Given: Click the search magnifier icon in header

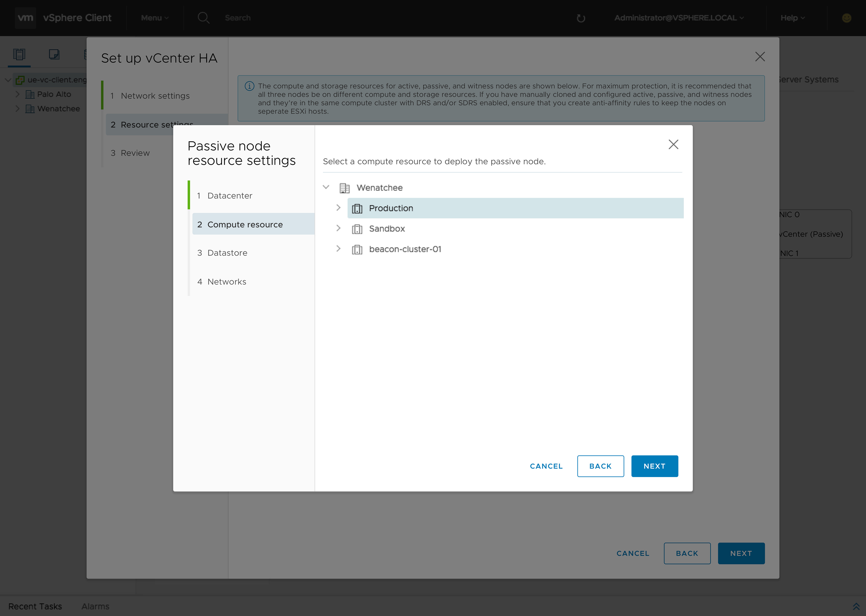Looking at the screenshot, I should (x=204, y=18).
